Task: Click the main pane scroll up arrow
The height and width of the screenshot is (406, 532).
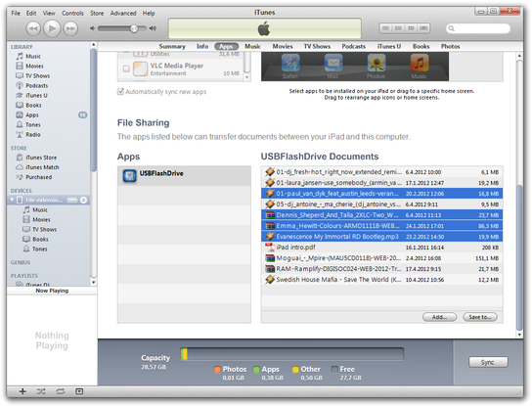Action: pos(519,56)
